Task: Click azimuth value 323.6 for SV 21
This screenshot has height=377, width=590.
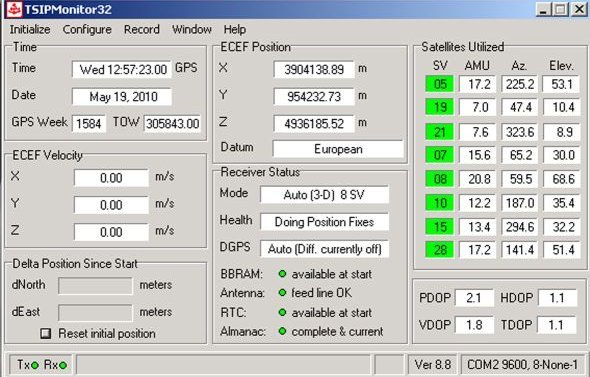Action: tap(520, 132)
